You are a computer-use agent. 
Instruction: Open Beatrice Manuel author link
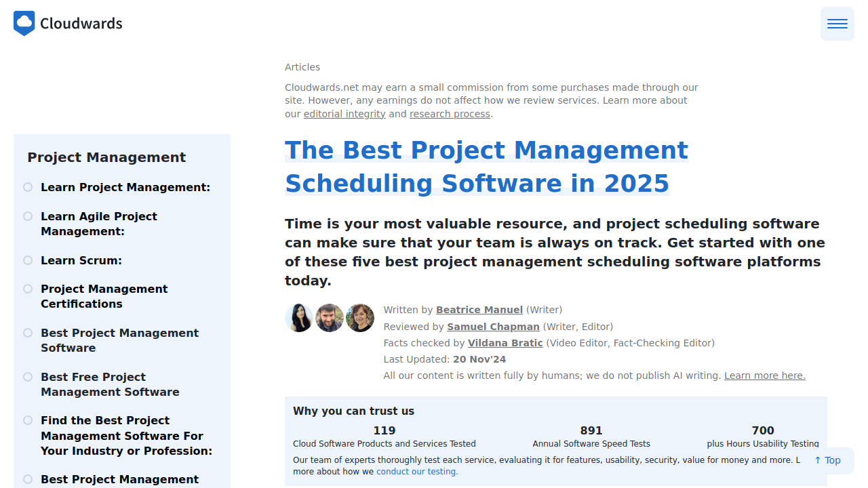[479, 310]
